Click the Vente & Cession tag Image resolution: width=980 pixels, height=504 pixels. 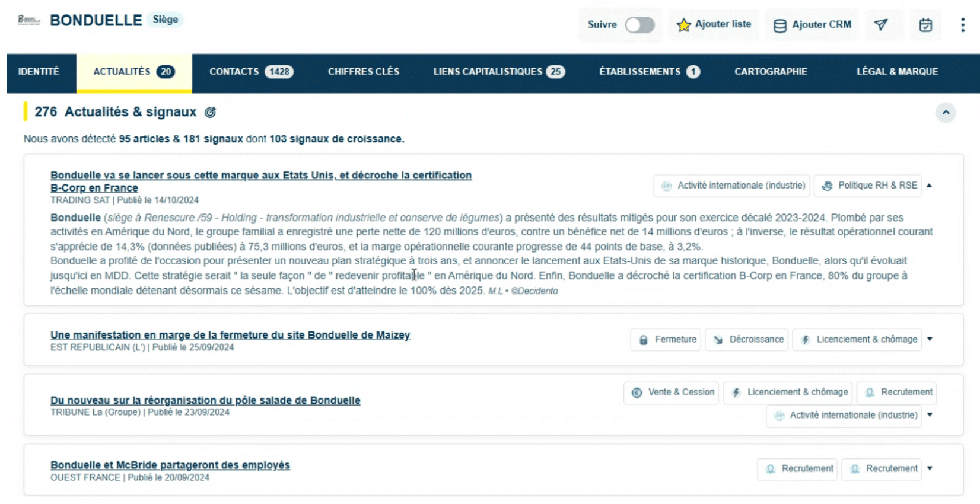(671, 393)
